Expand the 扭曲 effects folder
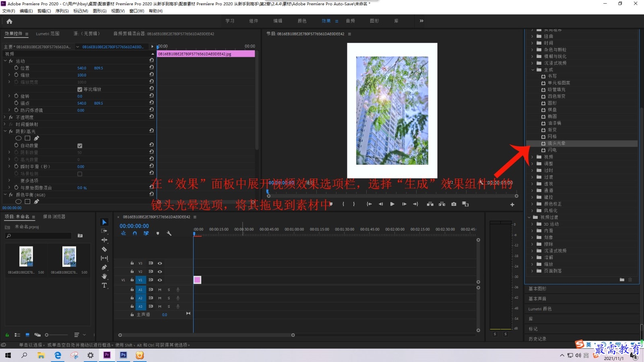 pyautogui.click(x=533, y=37)
